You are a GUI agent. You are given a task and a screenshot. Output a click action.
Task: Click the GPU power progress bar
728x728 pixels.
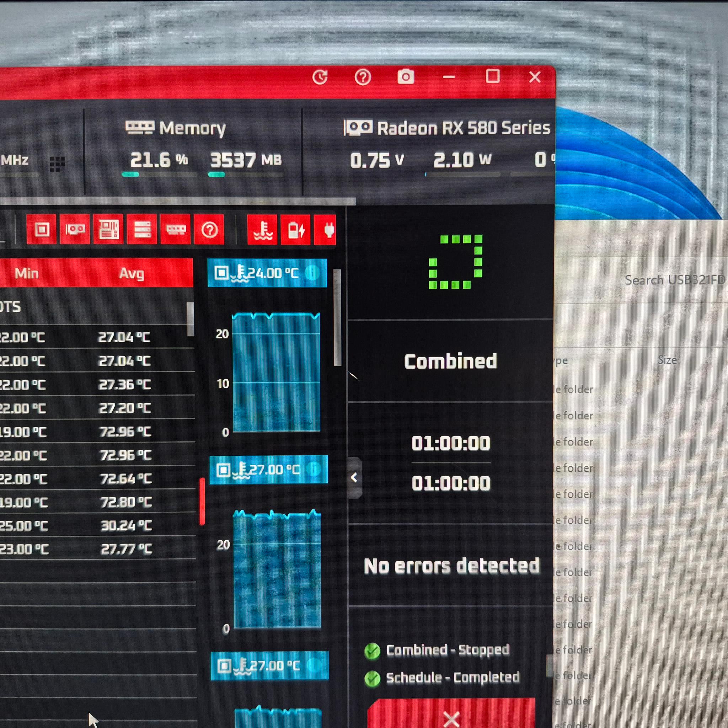pyautogui.click(x=462, y=175)
